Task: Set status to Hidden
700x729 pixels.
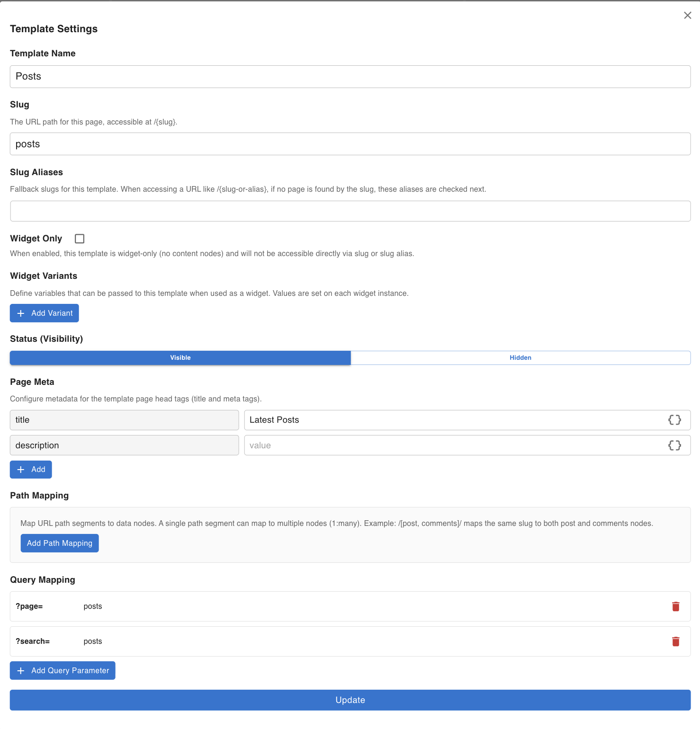Action: click(x=520, y=358)
